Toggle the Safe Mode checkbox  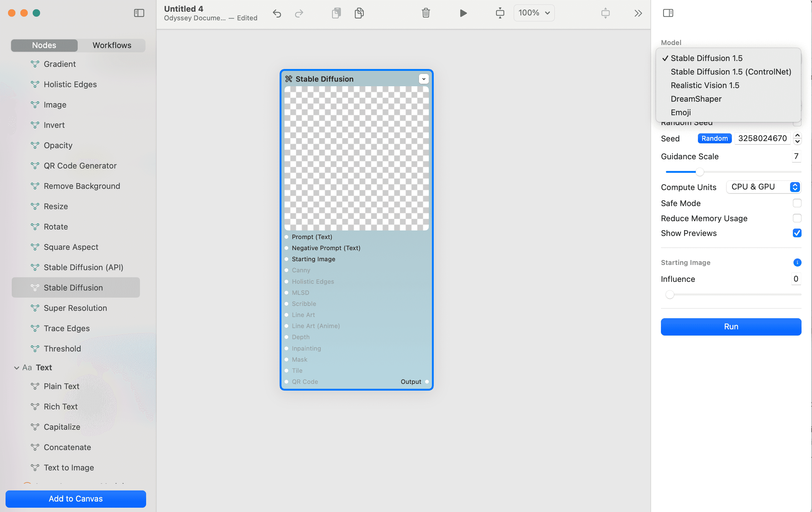point(797,203)
